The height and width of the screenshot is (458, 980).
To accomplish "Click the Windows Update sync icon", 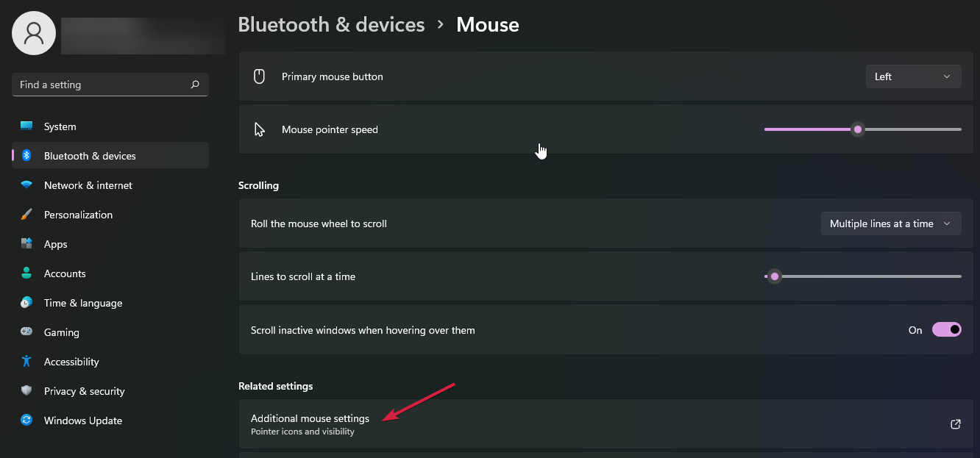I will [x=26, y=421].
